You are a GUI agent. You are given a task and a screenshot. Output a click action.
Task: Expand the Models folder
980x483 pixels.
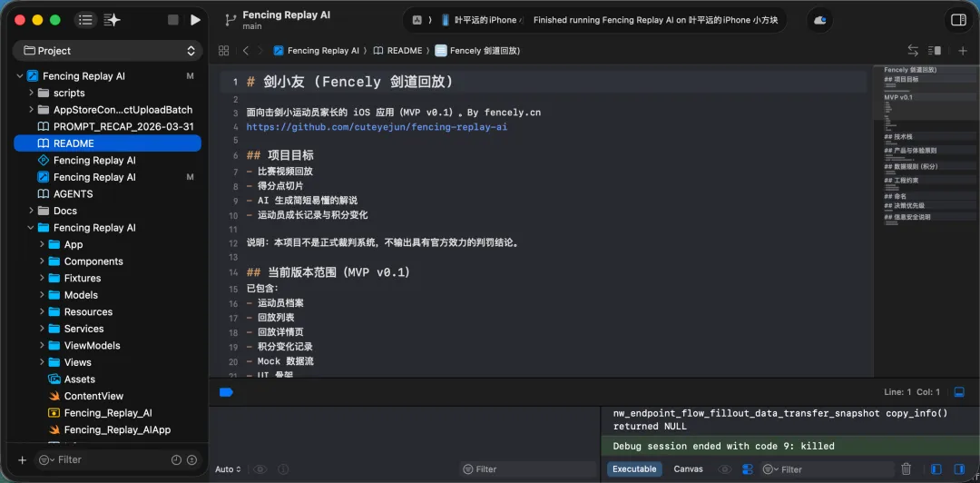pyautogui.click(x=42, y=295)
